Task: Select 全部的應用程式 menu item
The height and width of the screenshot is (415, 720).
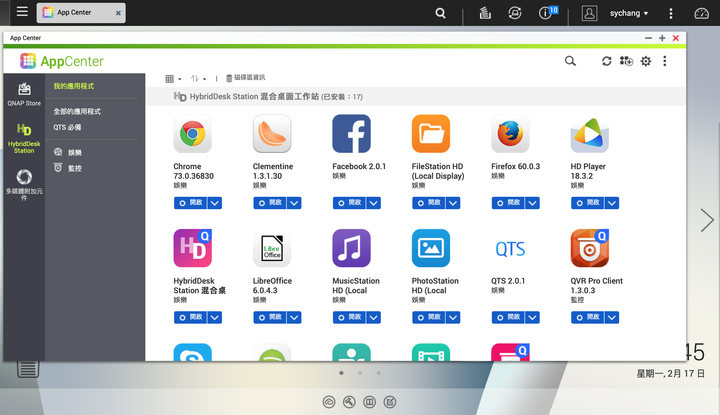Action: (x=77, y=112)
